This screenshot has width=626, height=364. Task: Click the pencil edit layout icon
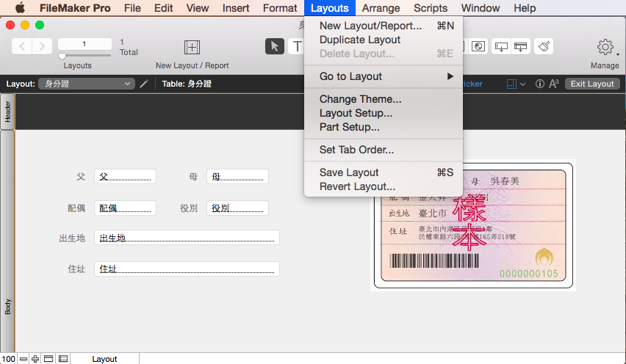pos(144,84)
